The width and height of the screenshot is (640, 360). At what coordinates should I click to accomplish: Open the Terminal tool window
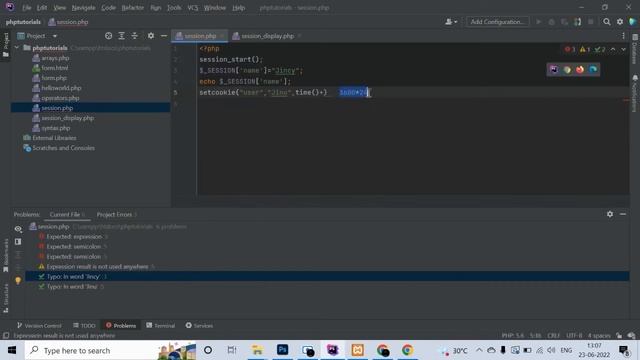click(160, 325)
